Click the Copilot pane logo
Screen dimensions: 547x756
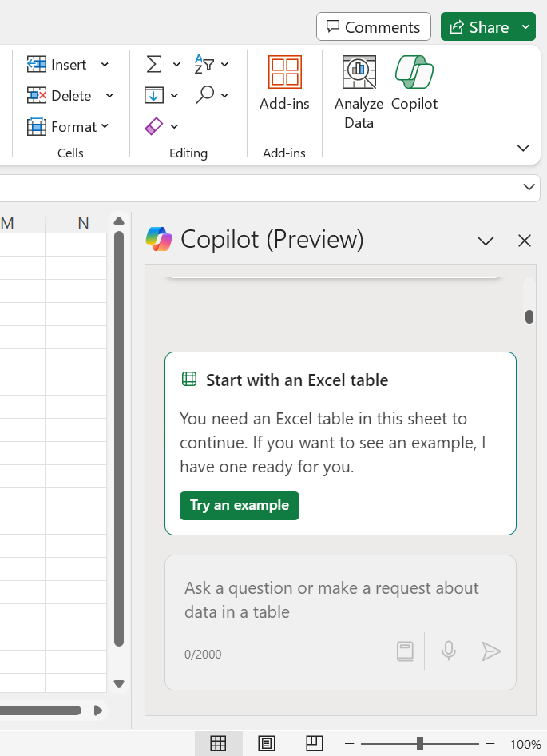point(159,239)
